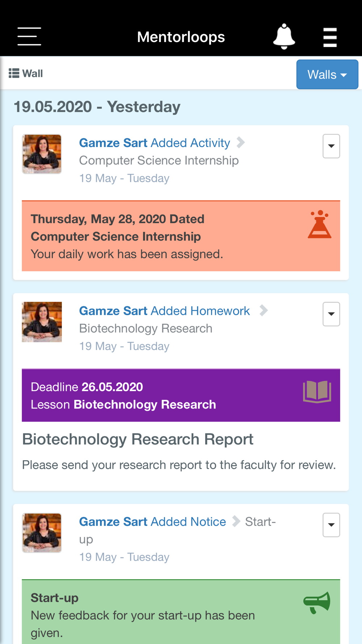Screen dimensions: 362x644
Task: Open the notifications bell
Action: click(x=284, y=37)
